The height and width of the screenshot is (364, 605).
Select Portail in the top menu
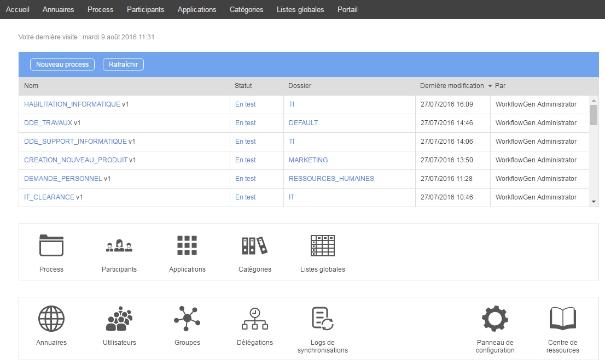click(x=347, y=9)
